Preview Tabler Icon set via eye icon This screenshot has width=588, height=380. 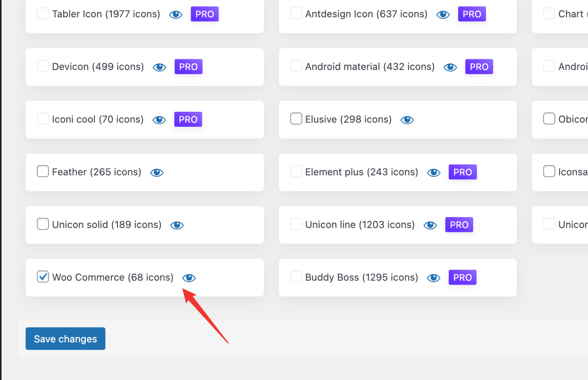176,15
